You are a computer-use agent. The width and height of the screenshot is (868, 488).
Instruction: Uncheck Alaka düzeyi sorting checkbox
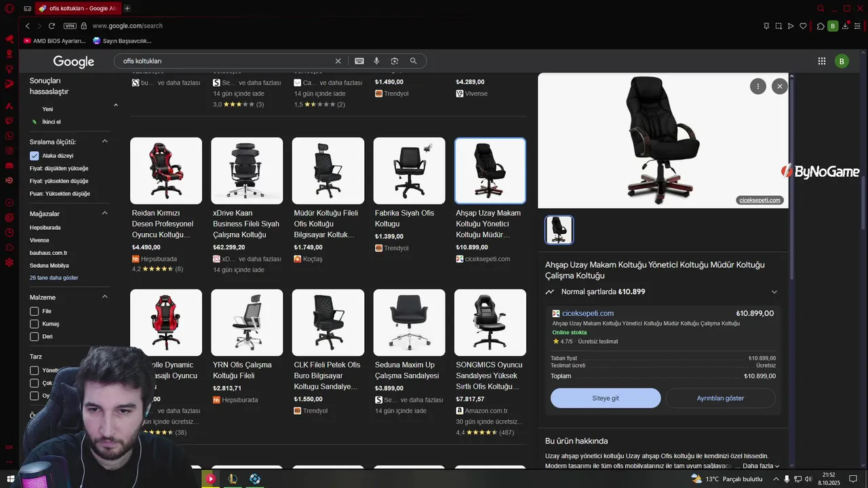(35, 156)
